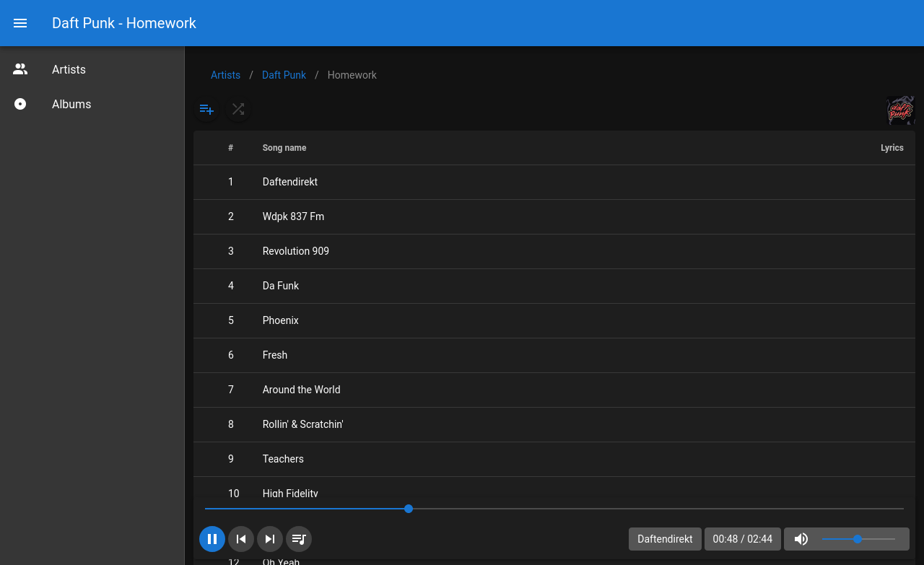The image size is (924, 565).
Task: Select the Teachers track
Action: pyautogui.click(x=554, y=460)
